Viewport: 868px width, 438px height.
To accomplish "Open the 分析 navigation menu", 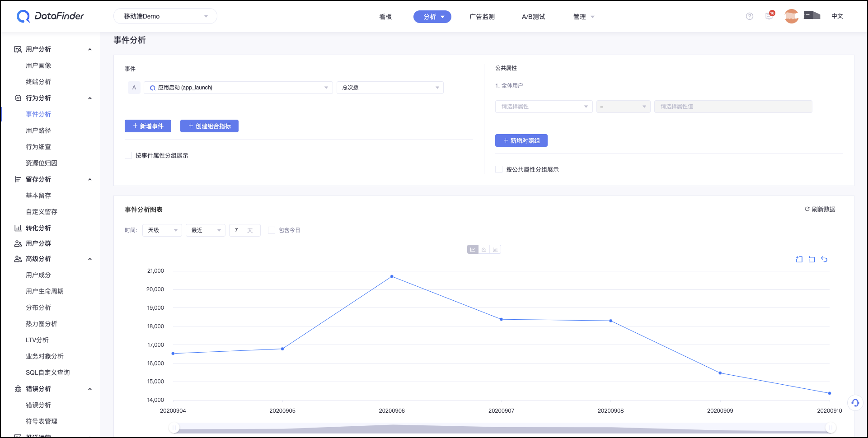I will [x=432, y=17].
